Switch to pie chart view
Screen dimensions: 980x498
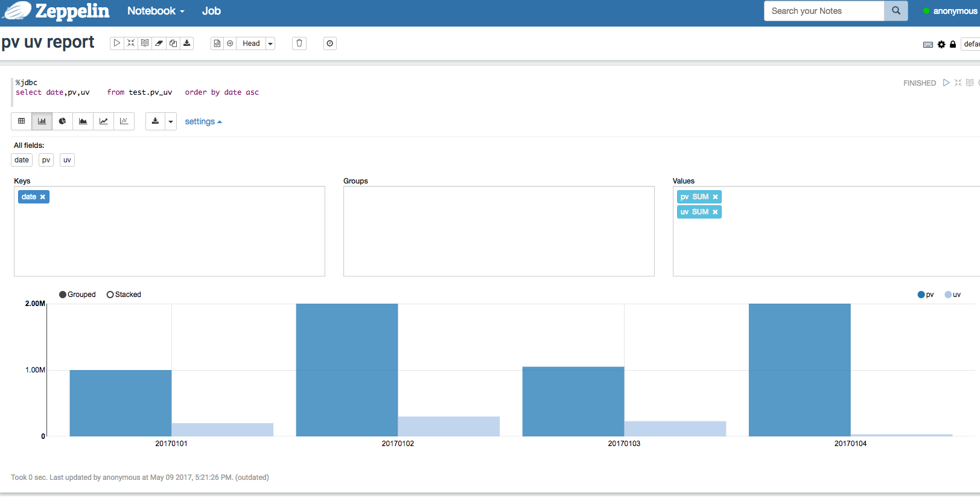(x=63, y=121)
